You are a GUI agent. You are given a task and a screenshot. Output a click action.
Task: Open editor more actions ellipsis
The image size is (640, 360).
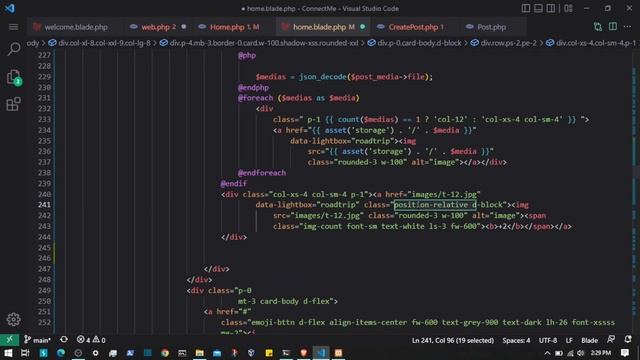click(x=627, y=27)
